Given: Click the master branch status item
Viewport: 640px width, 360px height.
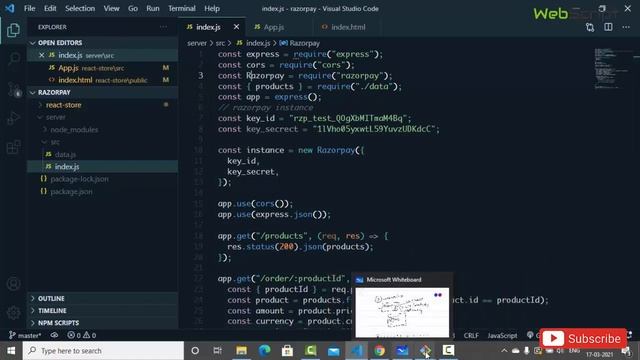Looking at the screenshot, I should (25, 335).
